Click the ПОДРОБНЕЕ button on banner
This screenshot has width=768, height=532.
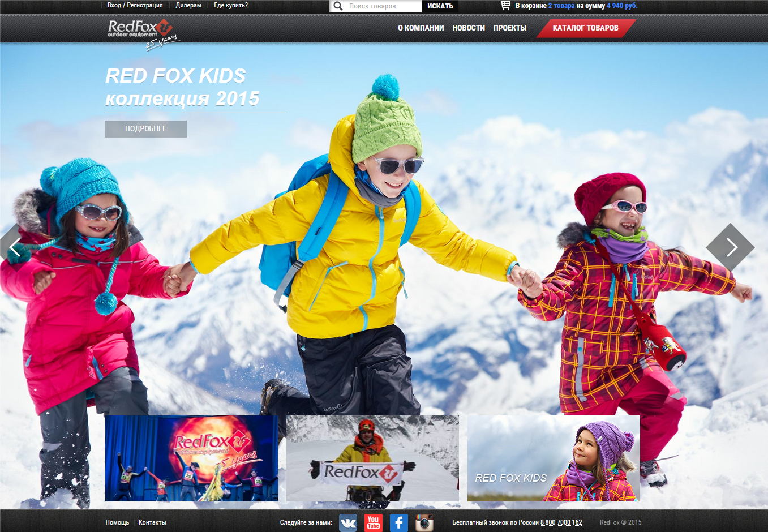click(145, 128)
